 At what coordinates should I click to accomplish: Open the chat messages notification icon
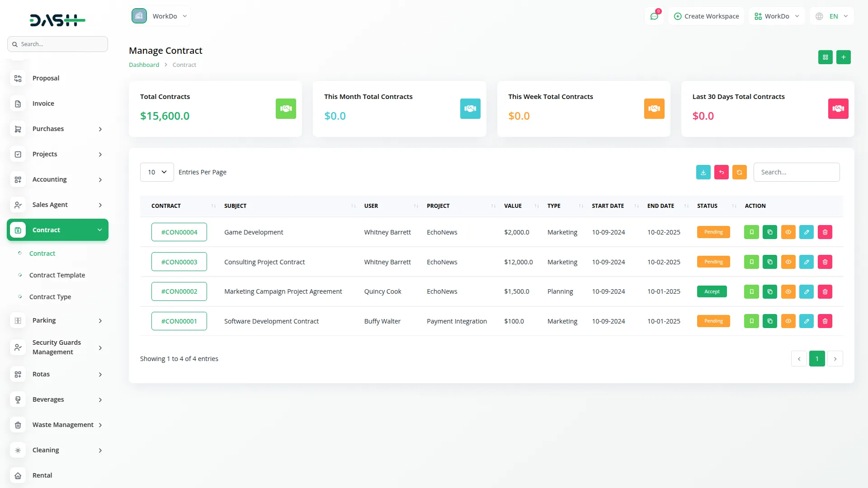pyautogui.click(x=654, y=16)
